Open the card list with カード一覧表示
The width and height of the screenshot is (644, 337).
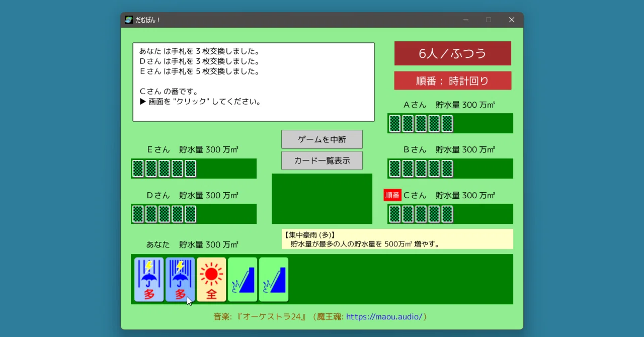point(322,160)
